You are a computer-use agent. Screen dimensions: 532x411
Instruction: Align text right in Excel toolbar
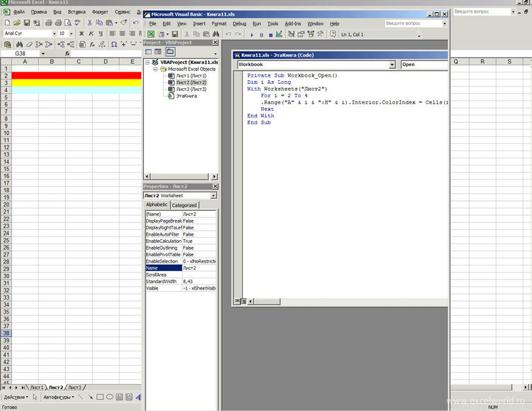pyautogui.click(x=132, y=33)
